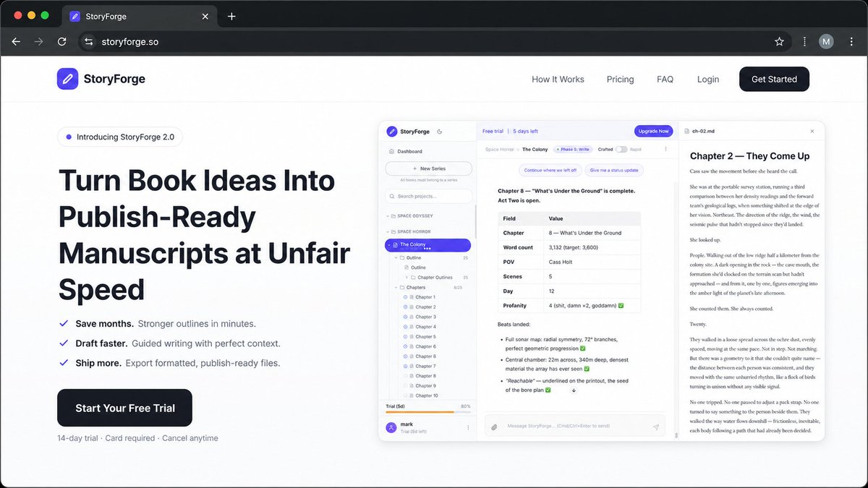The height and width of the screenshot is (488, 868).
Task: Collapse the Outline folder chevron
Action: tap(396, 257)
